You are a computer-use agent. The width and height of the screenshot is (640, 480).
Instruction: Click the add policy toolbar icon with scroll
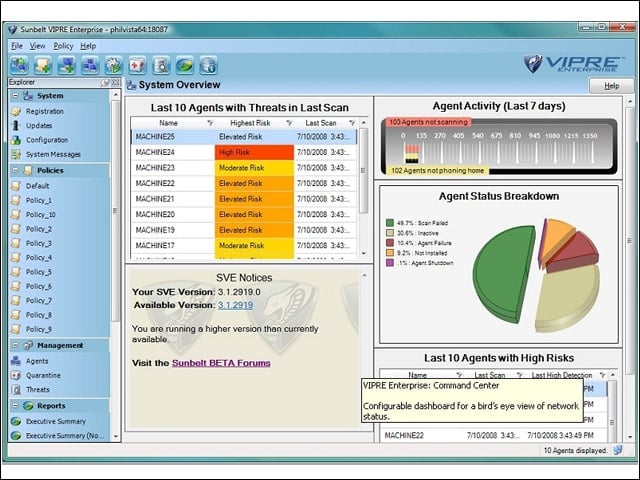pyautogui.click(x=43, y=65)
